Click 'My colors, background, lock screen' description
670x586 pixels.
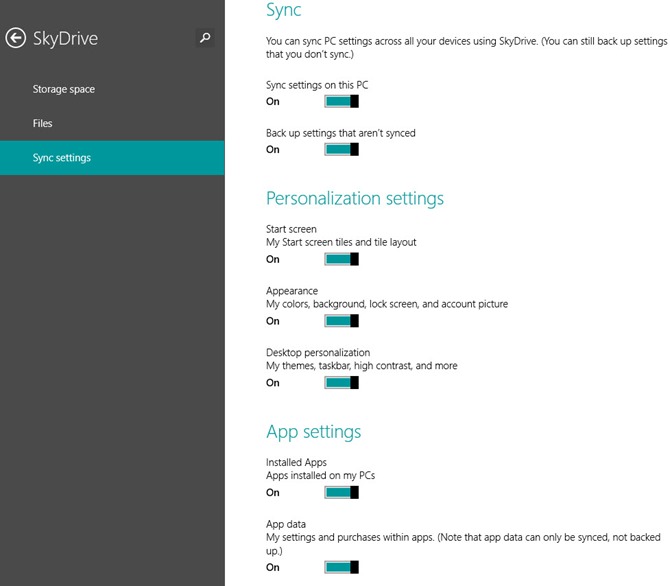pyautogui.click(x=387, y=304)
